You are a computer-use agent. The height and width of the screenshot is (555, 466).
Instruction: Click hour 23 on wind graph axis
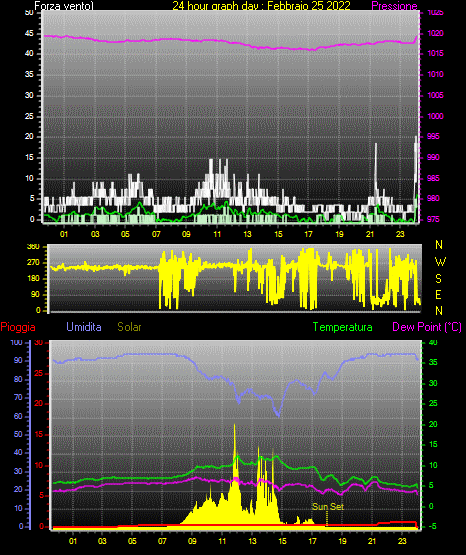400,234
